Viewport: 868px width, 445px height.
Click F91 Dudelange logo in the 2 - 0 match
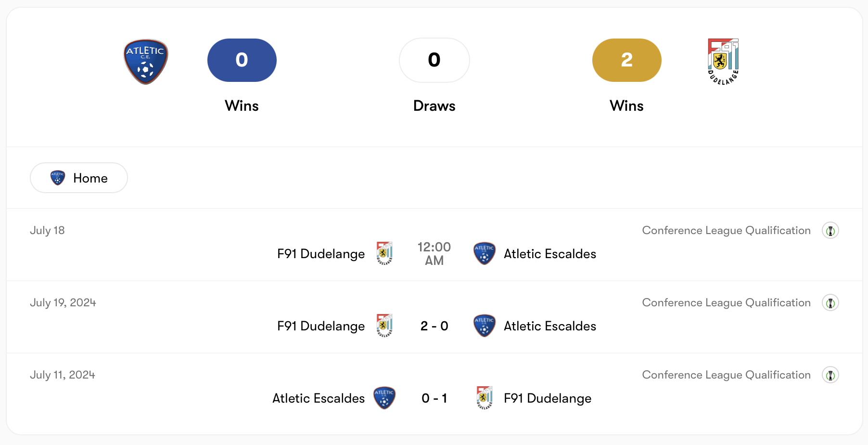(384, 326)
